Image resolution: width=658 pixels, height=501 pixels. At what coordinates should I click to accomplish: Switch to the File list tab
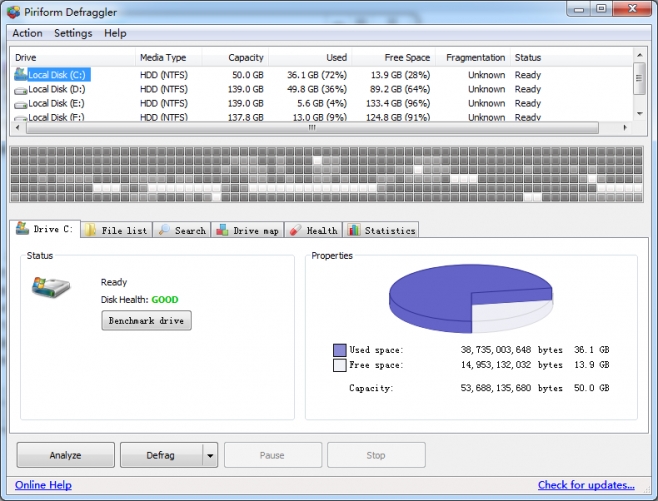point(116,230)
